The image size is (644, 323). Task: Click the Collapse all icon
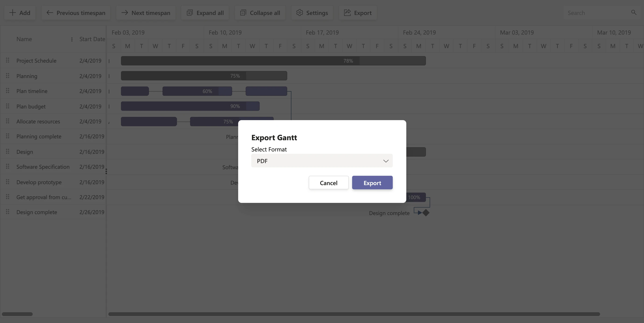(x=243, y=13)
